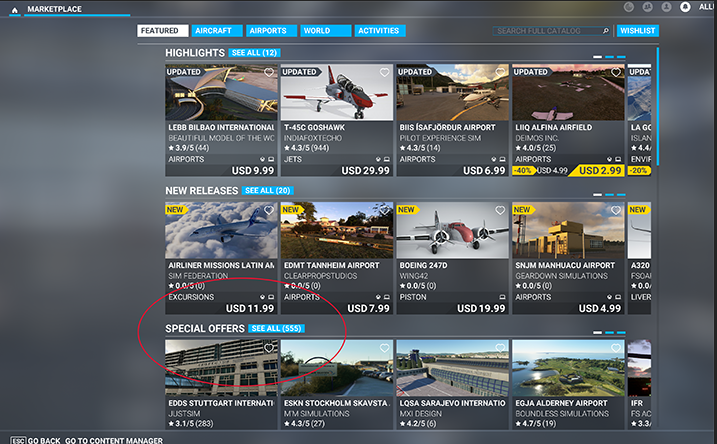Open the Boeing 247D aircraft thumbnail
717x444 pixels.
(x=452, y=230)
